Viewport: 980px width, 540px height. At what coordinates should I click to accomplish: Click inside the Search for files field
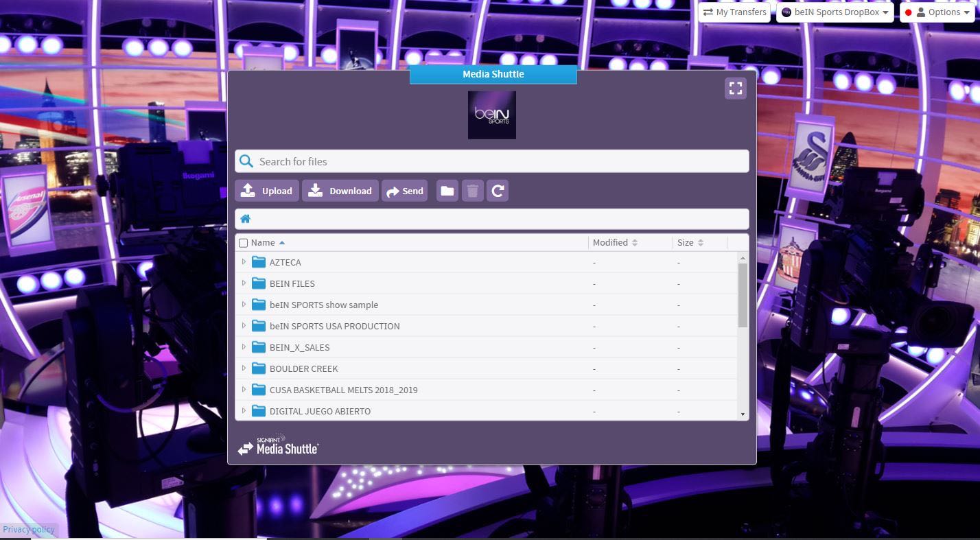[x=491, y=161]
